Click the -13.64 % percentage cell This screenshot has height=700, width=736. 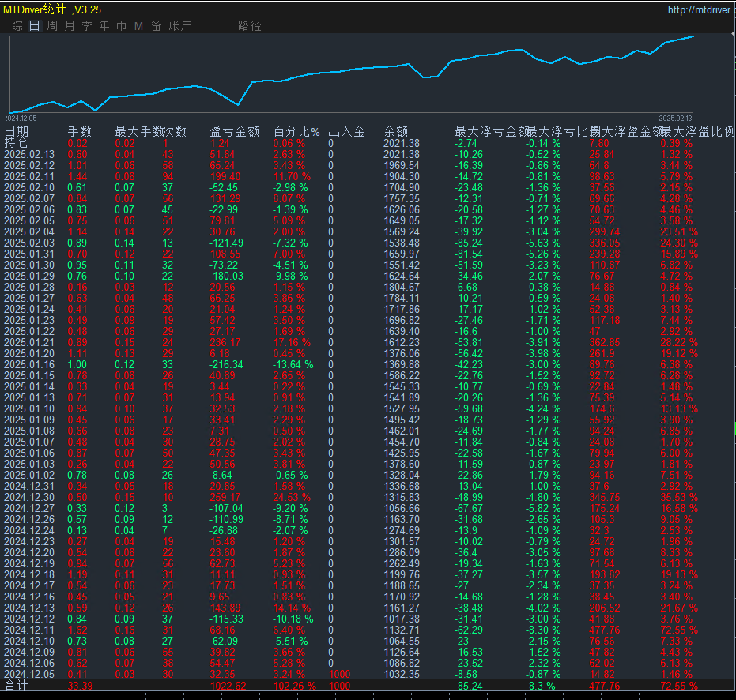(x=293, y=364)
